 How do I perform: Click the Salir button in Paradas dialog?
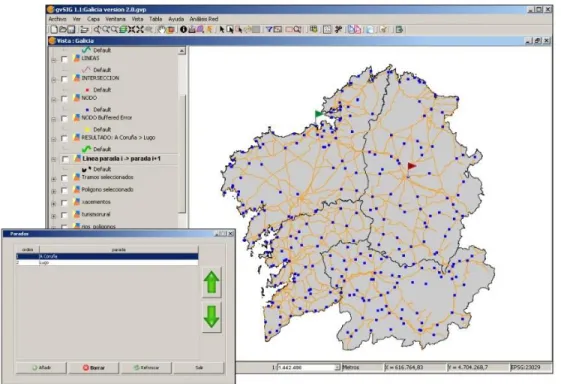[199, 368]
